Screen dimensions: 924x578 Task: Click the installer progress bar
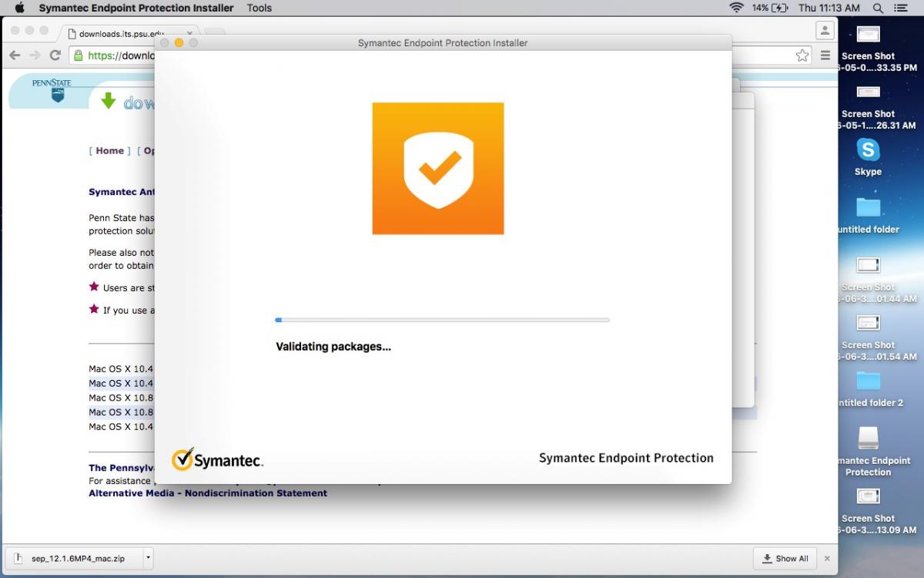[442, 320]
